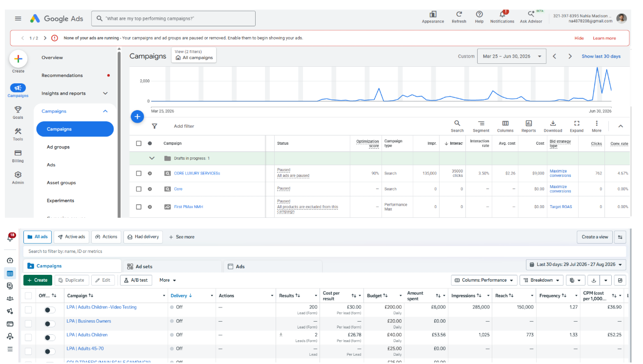Open Columns: Performance dropdown
The width and height of the screenshot is (643, 364).
484,280
